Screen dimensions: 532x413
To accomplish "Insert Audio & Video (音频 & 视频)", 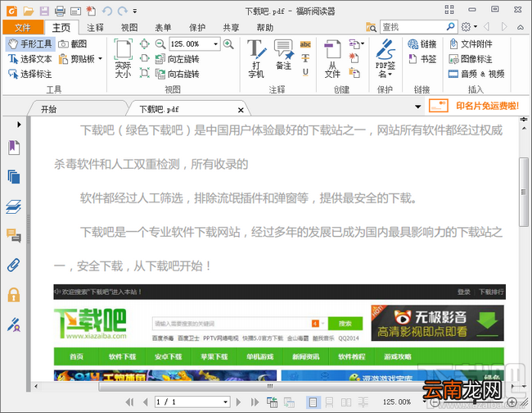I will [x=476, y=74].
